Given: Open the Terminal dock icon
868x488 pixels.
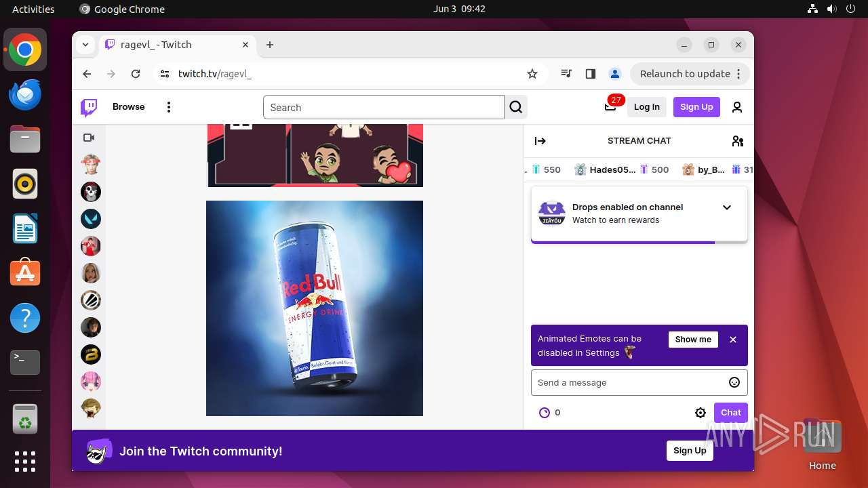Looking at the screenshot, I should pyautogui.click(x=25, y=363).
